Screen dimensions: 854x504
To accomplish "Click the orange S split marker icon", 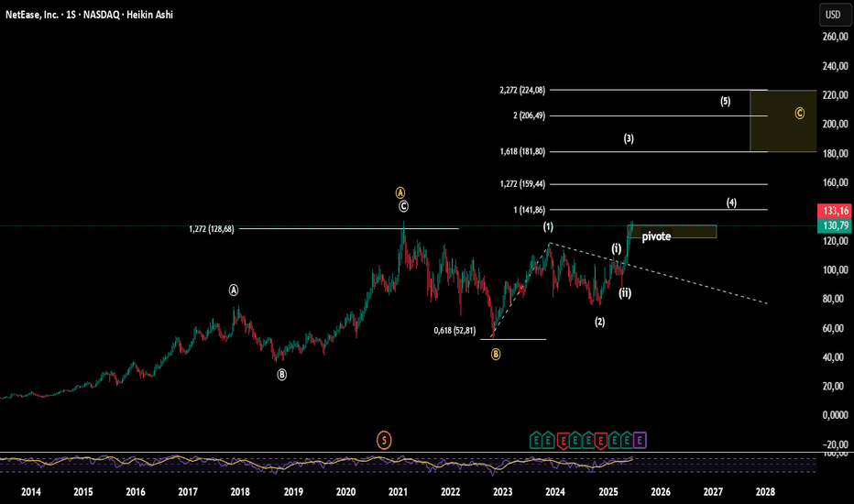I will click(x=384, y=440).
